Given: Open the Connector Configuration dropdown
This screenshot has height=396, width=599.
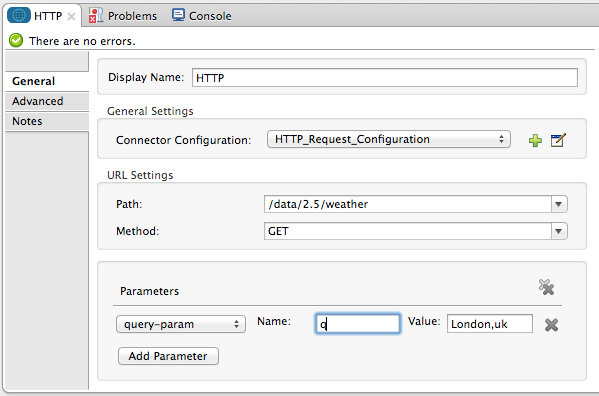Looking at the screenshot, I should (x=389, y=139).
